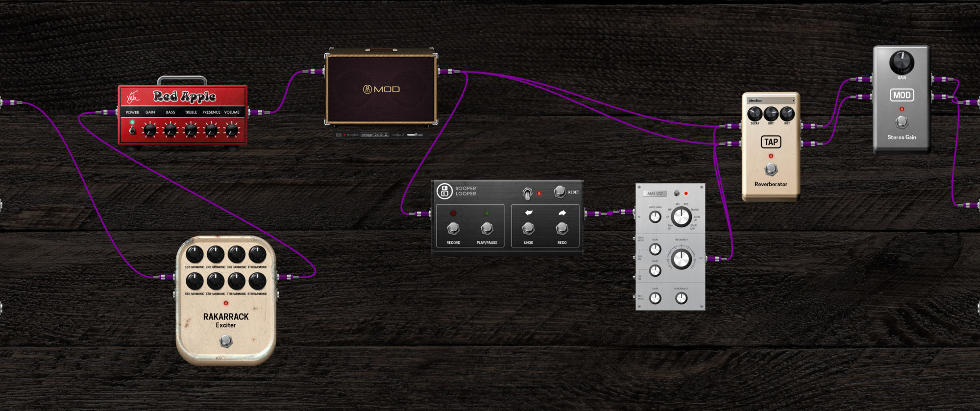Click the Exciter 1st Harmonic knob
980x411 pixels.
point(195,254)
